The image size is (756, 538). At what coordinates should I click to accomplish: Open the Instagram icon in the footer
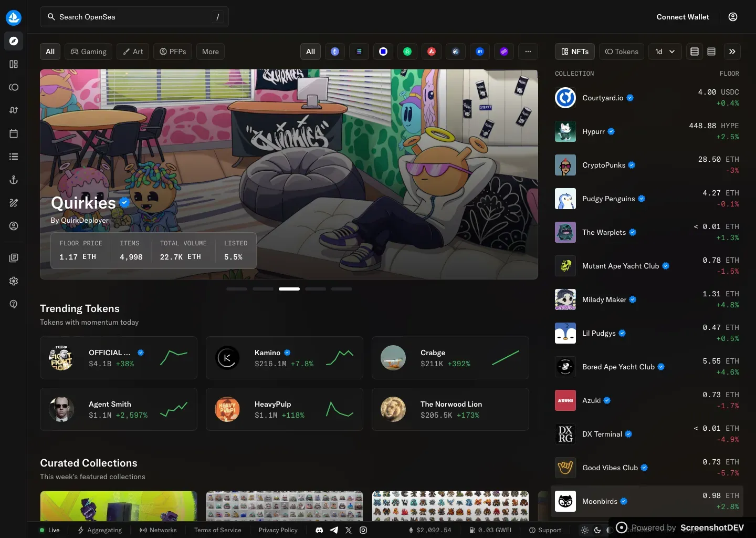(x=363, y=530)
